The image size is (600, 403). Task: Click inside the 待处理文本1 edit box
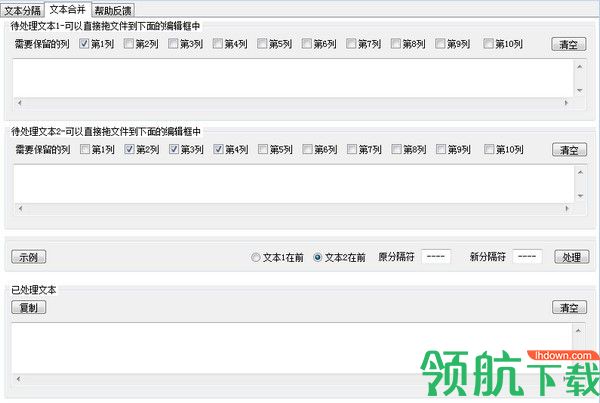[x=293, y=78]
